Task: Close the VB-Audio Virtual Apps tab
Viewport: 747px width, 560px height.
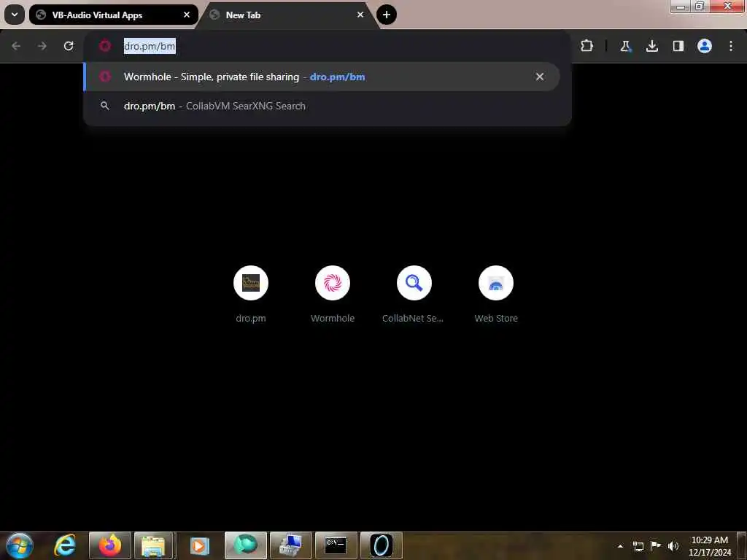Action: click(x=187, y=15)
